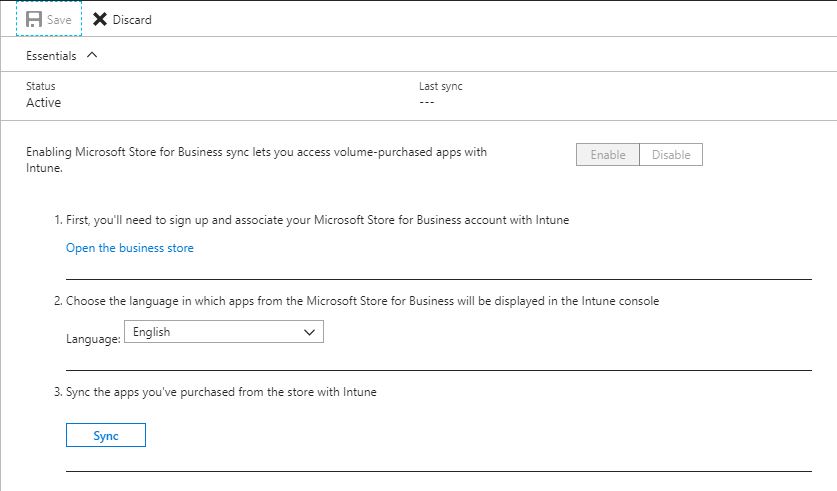Click the Save label text

point(59,20)
